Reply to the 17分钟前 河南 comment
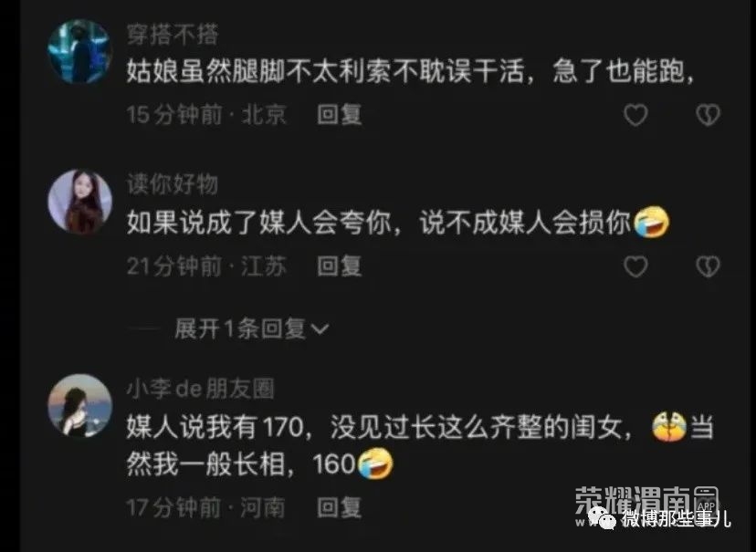The height and width of the screenshot is (552, 756). pyautogui.click(x=340, y=507)
